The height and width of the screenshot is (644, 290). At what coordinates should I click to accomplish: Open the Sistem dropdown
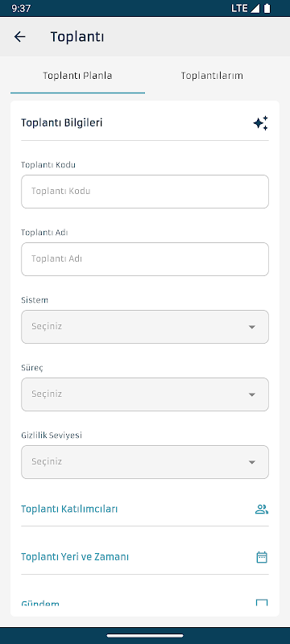tap(145, 327)
